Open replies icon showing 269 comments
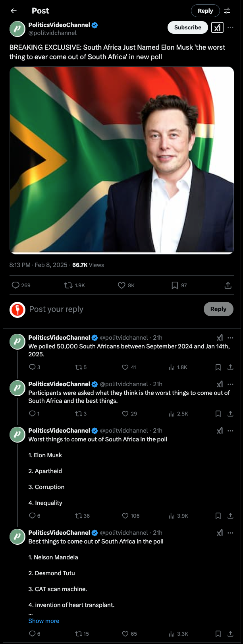This screenshot has height=644, width=243. coord(16,285)
